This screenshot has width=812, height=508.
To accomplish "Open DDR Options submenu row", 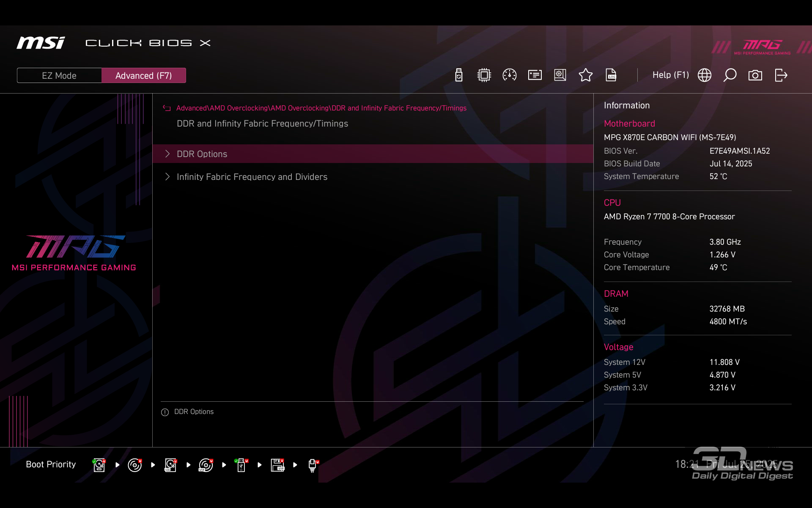I will tap(373, 154).
